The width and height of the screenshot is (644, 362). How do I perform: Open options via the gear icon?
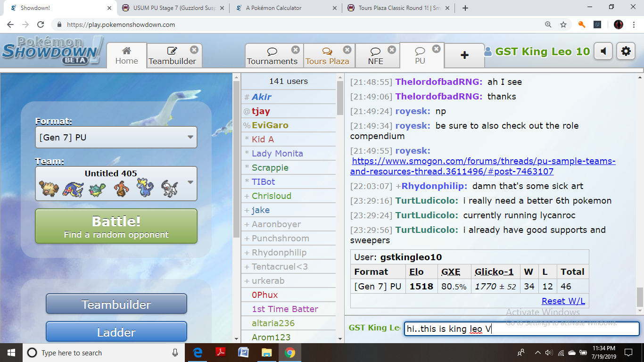626,51
